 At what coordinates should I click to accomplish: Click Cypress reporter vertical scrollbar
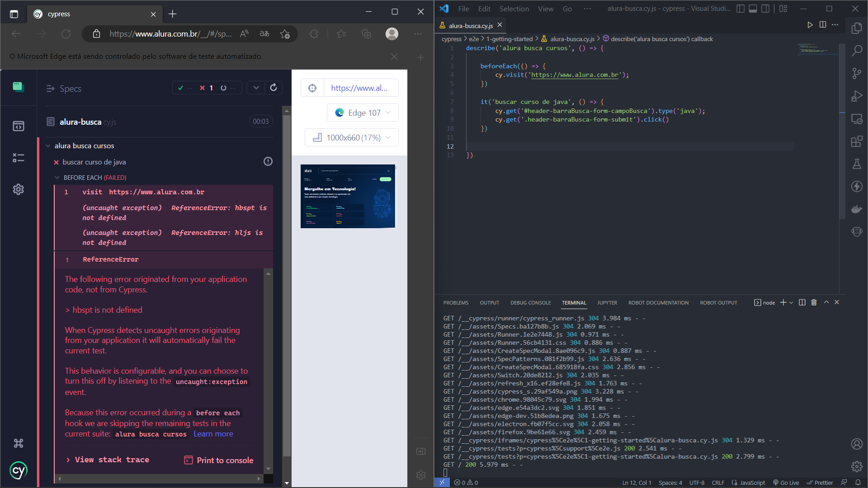click(x=287, y=286)
